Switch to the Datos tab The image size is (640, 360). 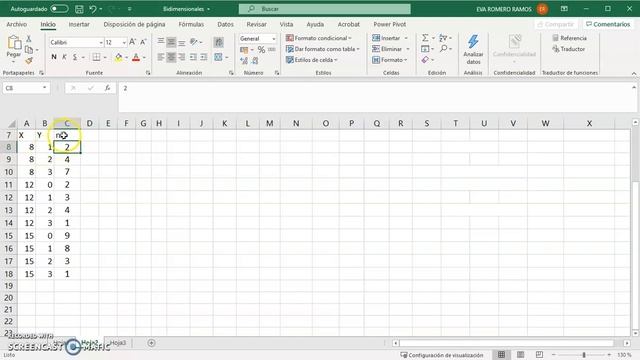[x=225, y=24]
